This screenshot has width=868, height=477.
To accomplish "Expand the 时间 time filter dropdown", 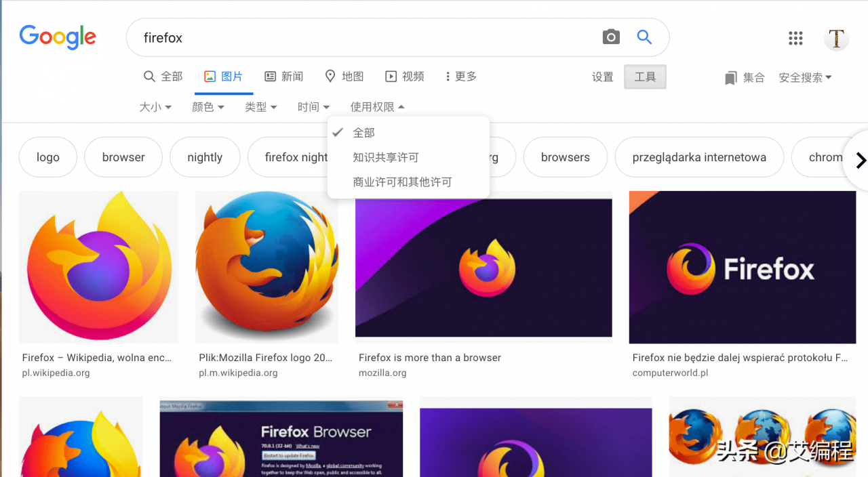I will [x=313, y=106].
